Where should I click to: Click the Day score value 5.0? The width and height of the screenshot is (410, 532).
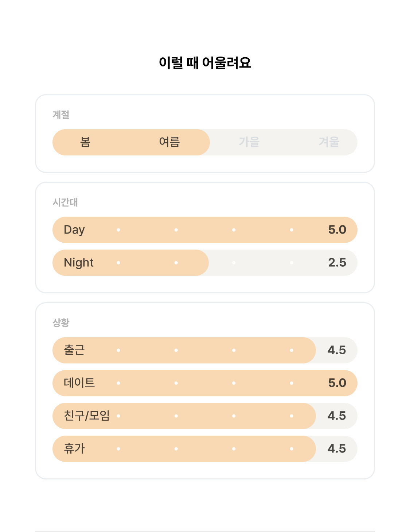point(337,230)
